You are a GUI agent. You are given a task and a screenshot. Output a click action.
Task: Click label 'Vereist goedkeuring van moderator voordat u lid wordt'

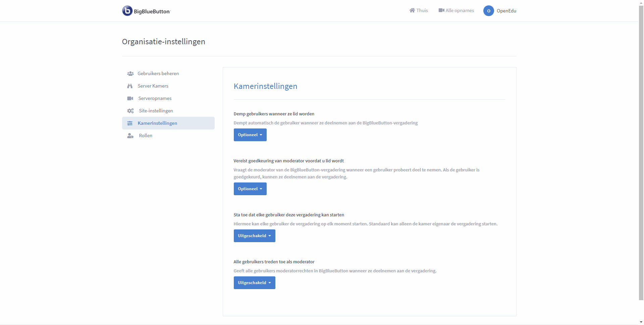pos(289,161)
